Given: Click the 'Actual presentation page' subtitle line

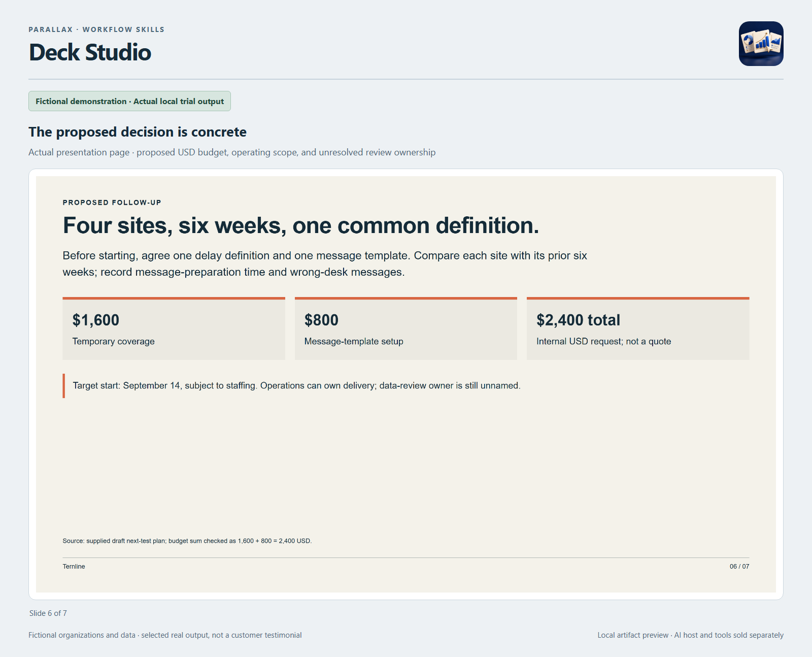Looking at the screenshot, I should [x=232, y=152].
